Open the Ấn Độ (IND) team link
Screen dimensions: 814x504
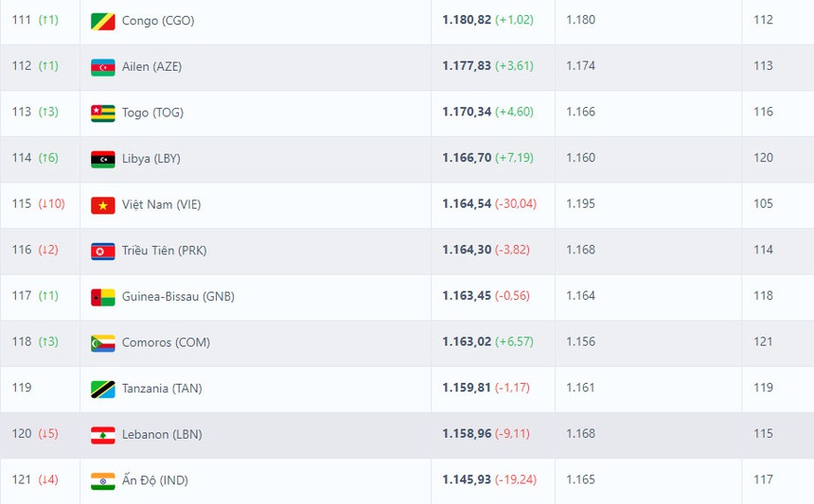[x=155, y=480]
